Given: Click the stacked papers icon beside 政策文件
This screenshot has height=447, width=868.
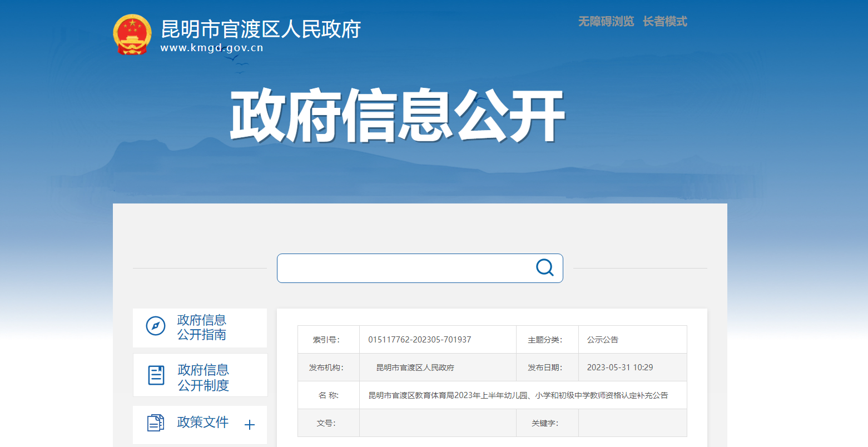Looking at the screenshot, I should point(156,423).
